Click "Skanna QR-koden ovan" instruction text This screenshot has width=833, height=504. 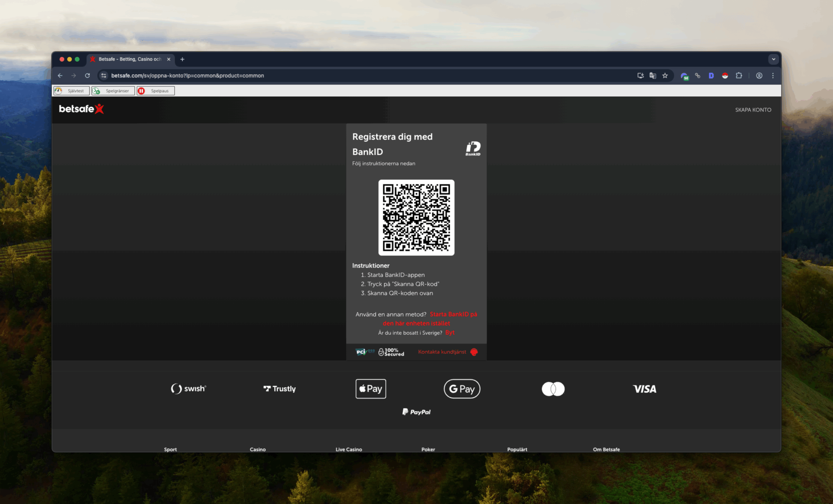pos(400,293)
